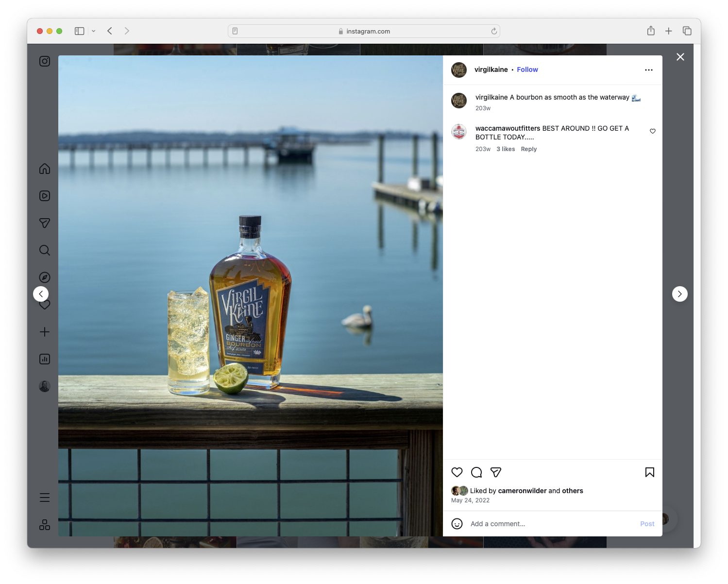Open Explore compass in sidebar

(45, 277)
